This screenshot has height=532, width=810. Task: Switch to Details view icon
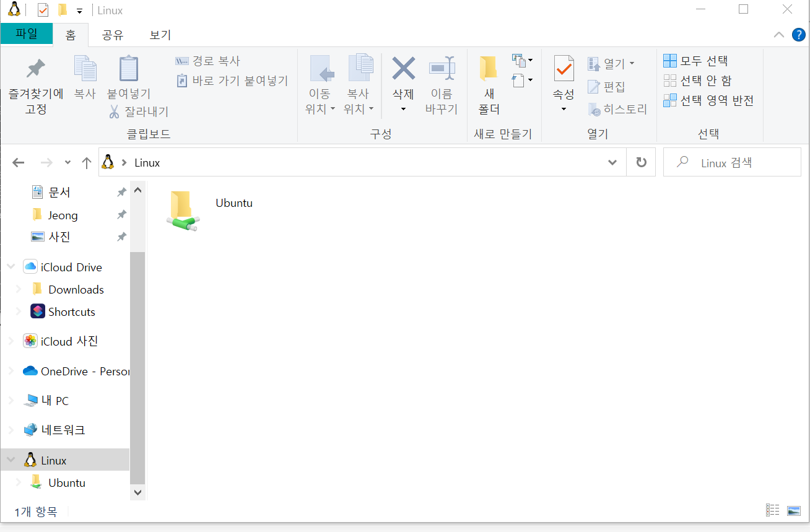(x=773, y=510)
